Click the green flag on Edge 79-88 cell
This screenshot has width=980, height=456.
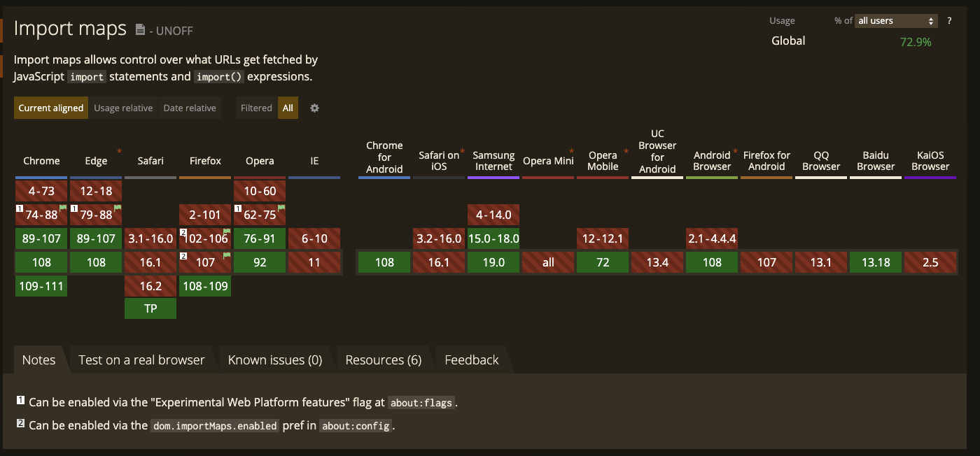118,207
